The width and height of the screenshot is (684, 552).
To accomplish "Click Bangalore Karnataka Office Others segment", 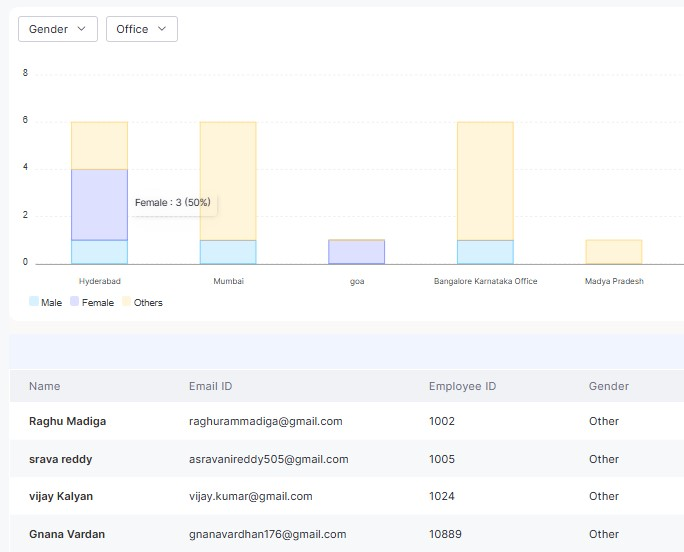I will [x=486, y=181].
